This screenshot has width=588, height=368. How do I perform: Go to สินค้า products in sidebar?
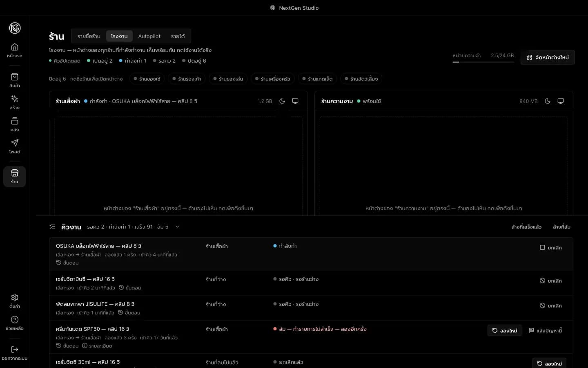[15, 80]
